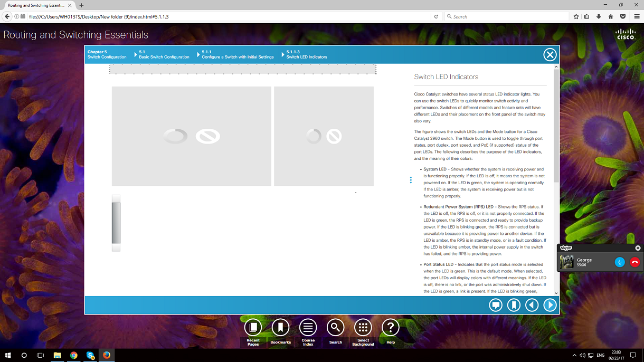Click Firefox taskbar icon
Viewport: 644px width, 362px height.
107,355
